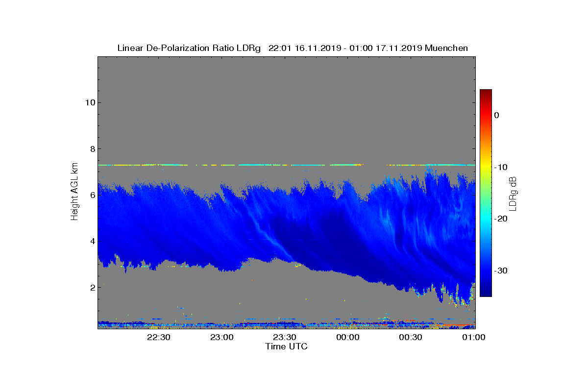588x392 pixels.
Task: Click the 00:00 time axis label
Action: click(x=348, y=338)
